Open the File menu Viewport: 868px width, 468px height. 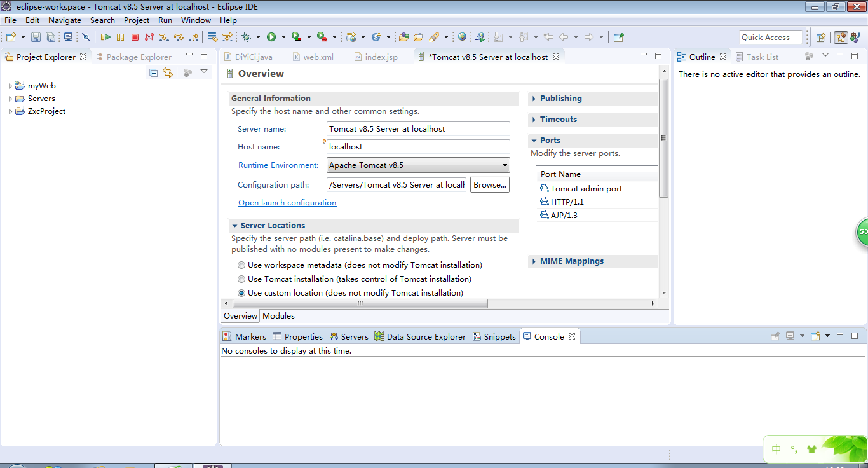coord(11,20)
